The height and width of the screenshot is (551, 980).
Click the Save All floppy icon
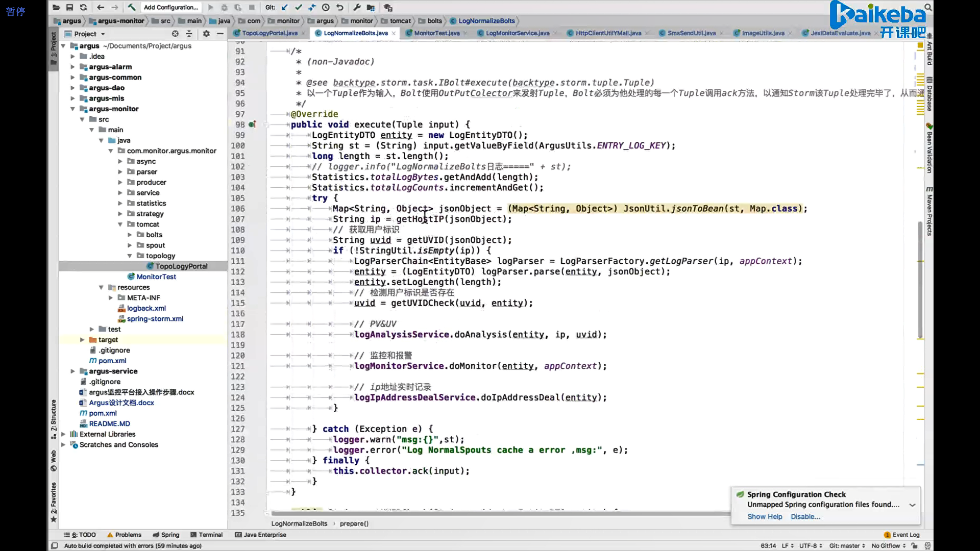pyautogui.click(x=69, y=7)
